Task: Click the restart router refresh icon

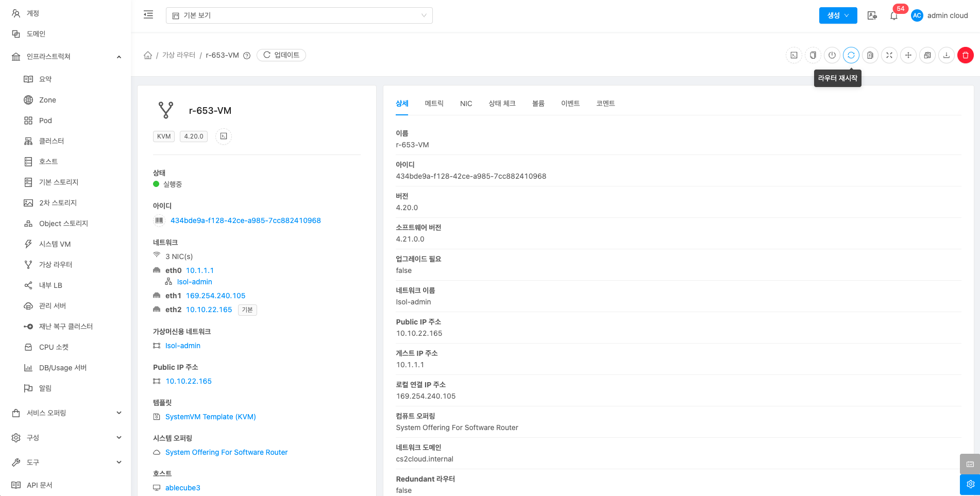Action: tap(851, 55)
